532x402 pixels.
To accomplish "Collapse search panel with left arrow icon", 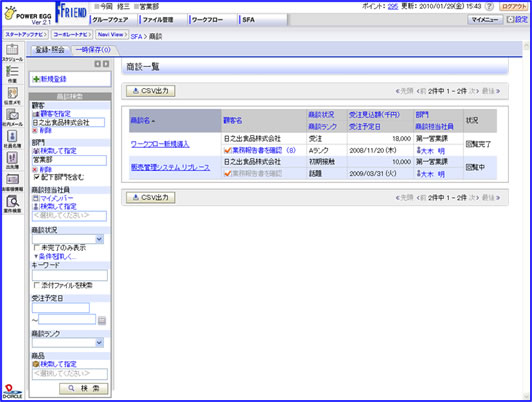I will coord(97,64).
